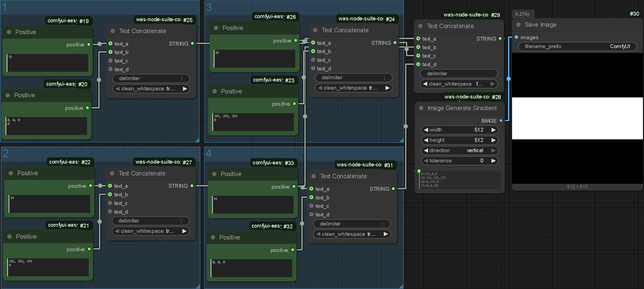Collapse Text Concatenate node #24 via its dot
The image size is (644, 289).
(315, 30)
